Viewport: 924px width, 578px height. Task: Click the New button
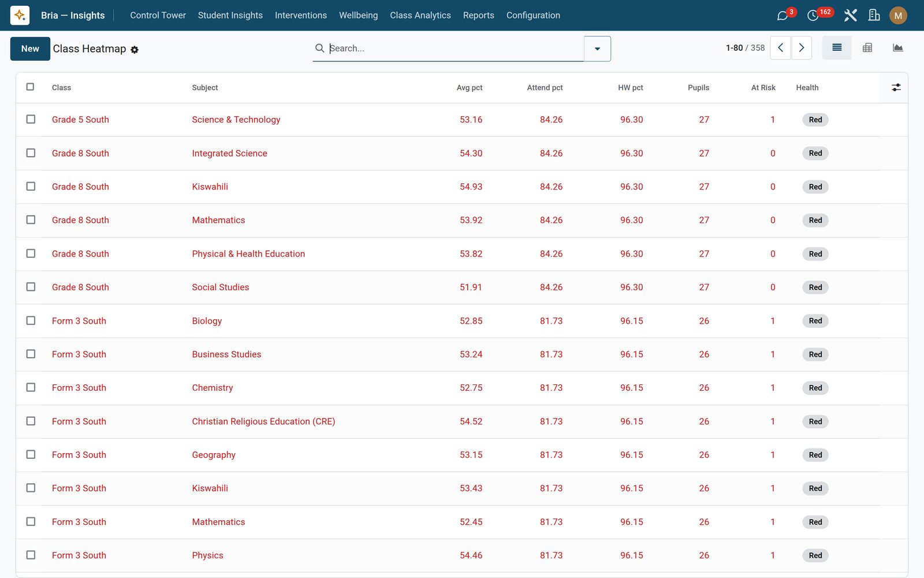point(30,49)
